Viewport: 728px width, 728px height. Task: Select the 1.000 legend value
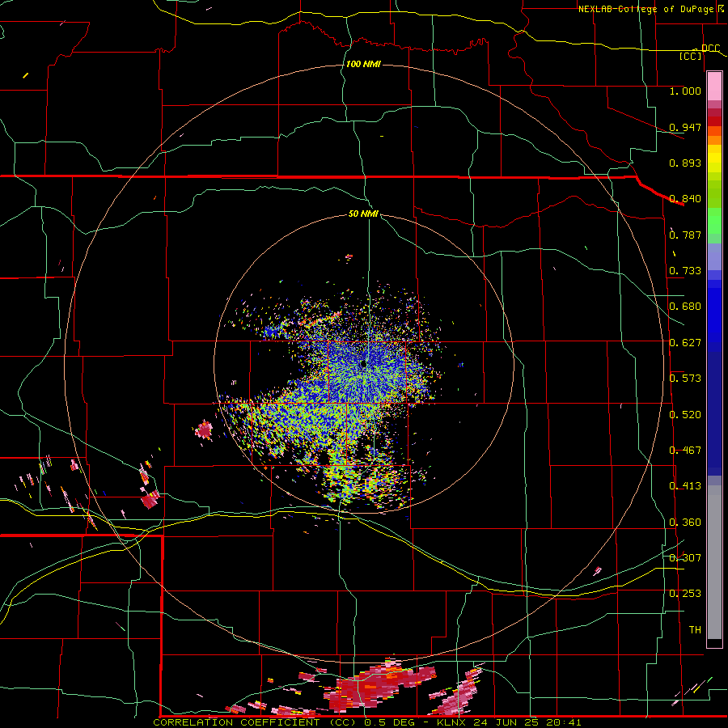pyautogui.click(x=685, y=91)
